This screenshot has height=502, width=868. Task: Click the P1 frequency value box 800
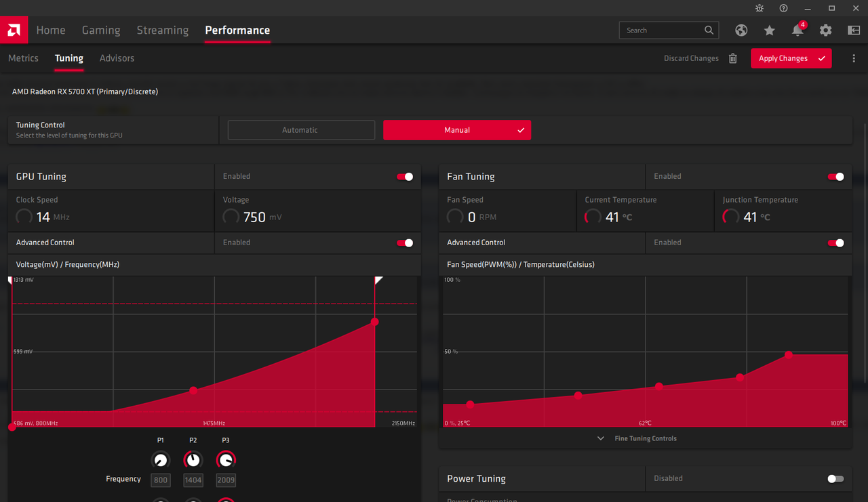click(x=161, y=480)
